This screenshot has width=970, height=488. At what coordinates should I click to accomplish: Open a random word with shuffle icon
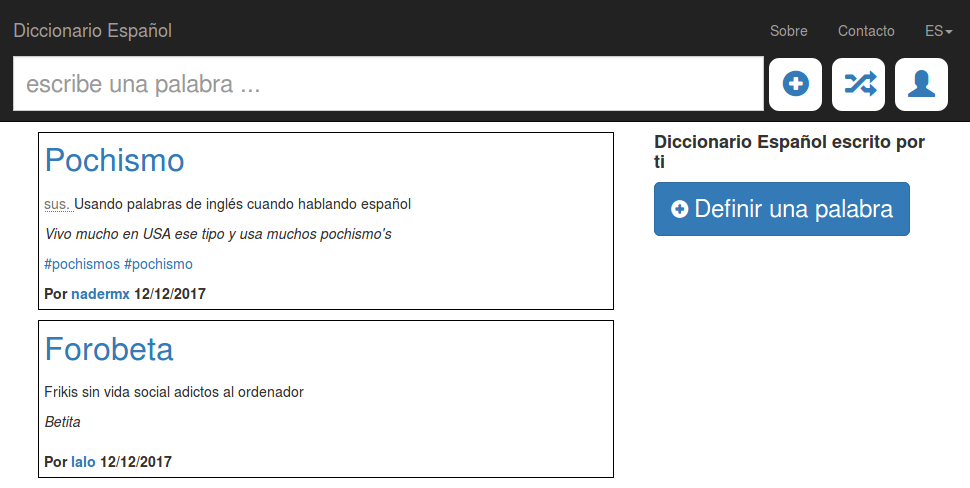coord(858,84)
